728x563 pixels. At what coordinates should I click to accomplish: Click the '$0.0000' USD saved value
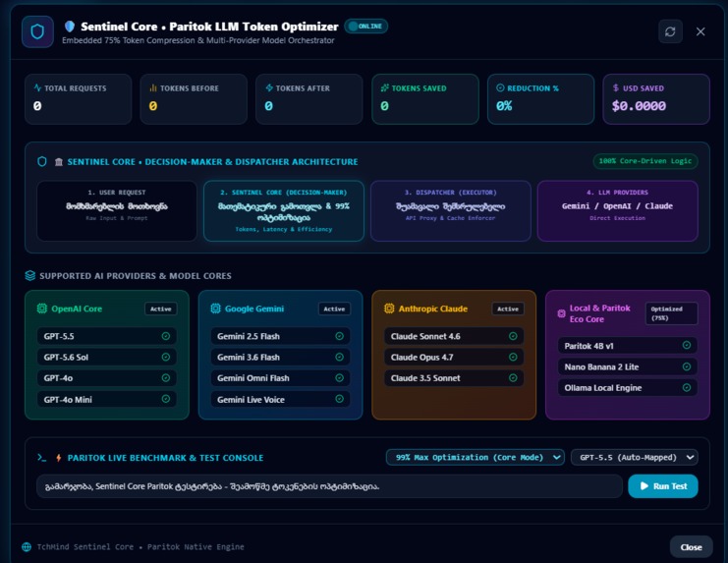[x=639, y=106]
